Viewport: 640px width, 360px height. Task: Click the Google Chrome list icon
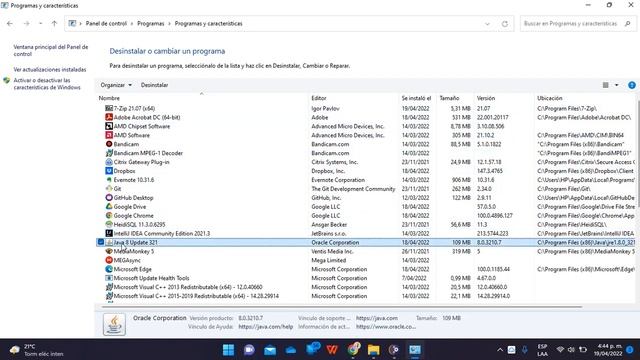click(109, 216)
